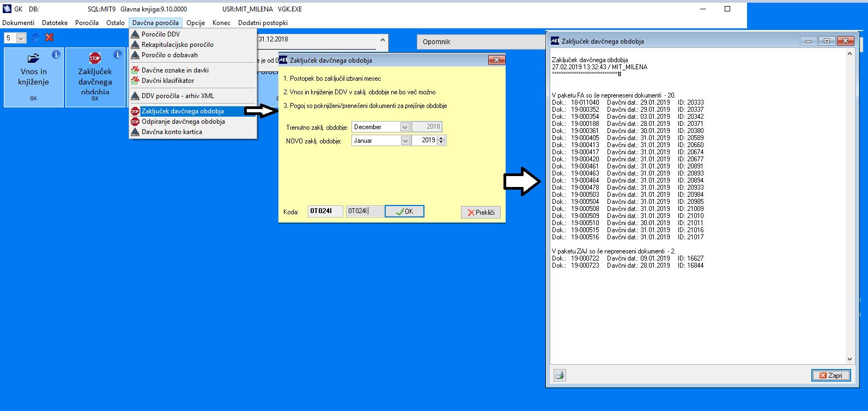Click the red X toolbar icon
868x411 pixels.
click(49, 38)
